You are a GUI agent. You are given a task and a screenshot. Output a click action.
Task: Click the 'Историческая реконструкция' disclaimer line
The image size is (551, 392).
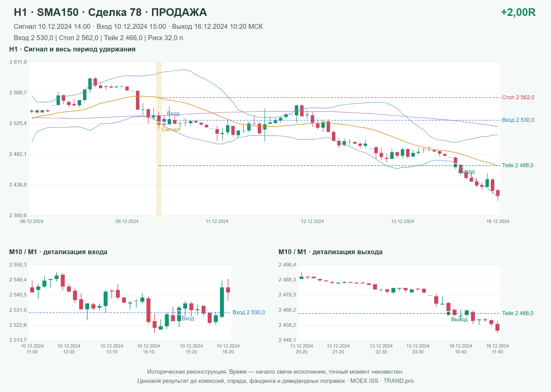[275, 372]
